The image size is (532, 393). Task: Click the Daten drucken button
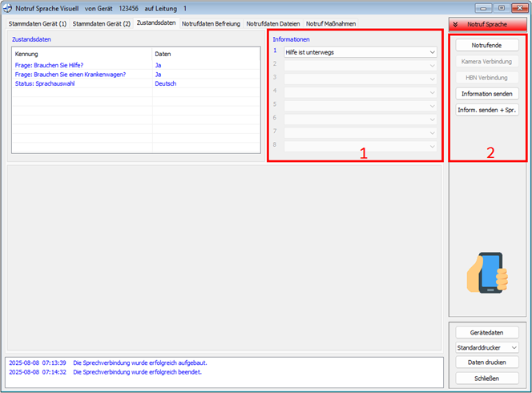(x=487, y=363)
